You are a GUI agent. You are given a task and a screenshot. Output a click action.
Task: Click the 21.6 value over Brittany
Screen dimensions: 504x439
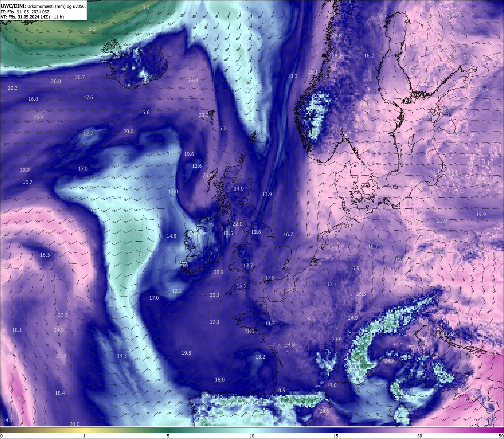[x=249, y=331]
